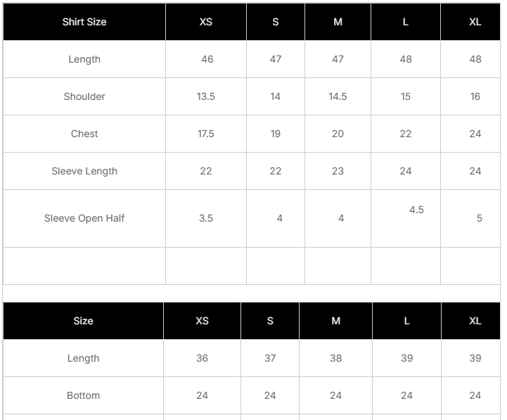The width and height of the screenshot is (507, 420).
Task: Click the length value 38 in second table
Action: (x=336, y=358)
